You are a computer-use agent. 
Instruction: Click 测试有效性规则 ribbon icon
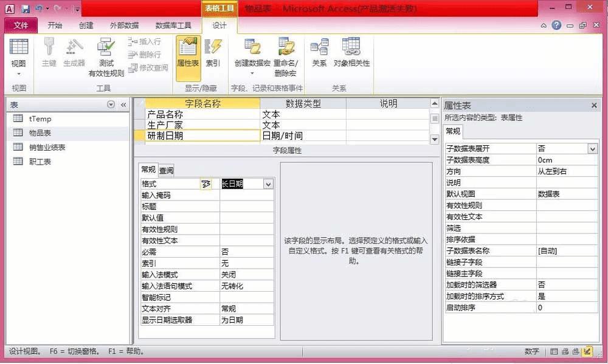tap(106, 57)
